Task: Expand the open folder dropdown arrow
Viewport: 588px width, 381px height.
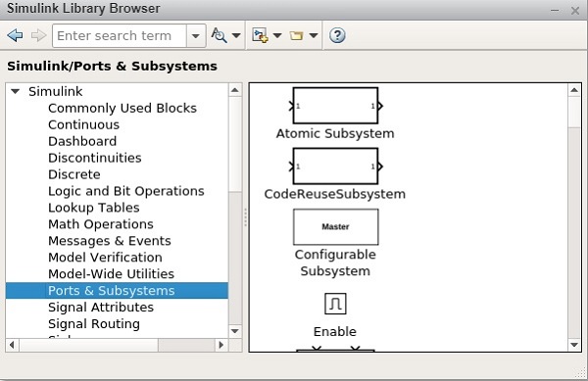Action: pos(314,36)
